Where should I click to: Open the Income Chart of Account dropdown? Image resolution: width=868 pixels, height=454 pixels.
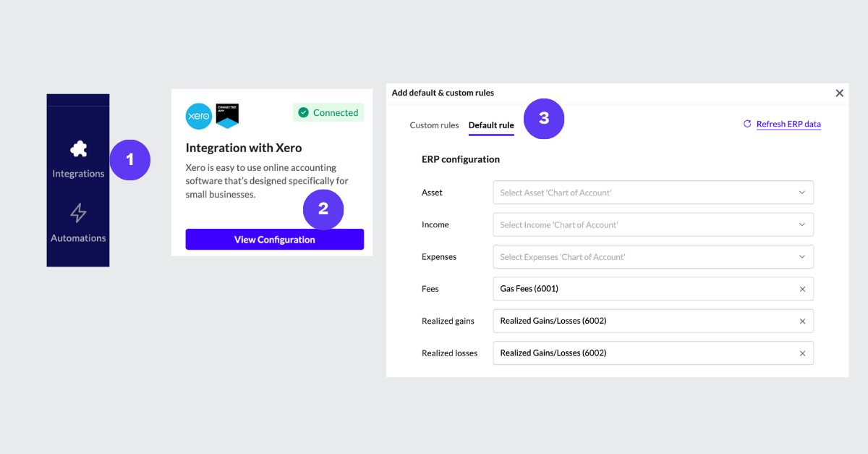(653, 224)
